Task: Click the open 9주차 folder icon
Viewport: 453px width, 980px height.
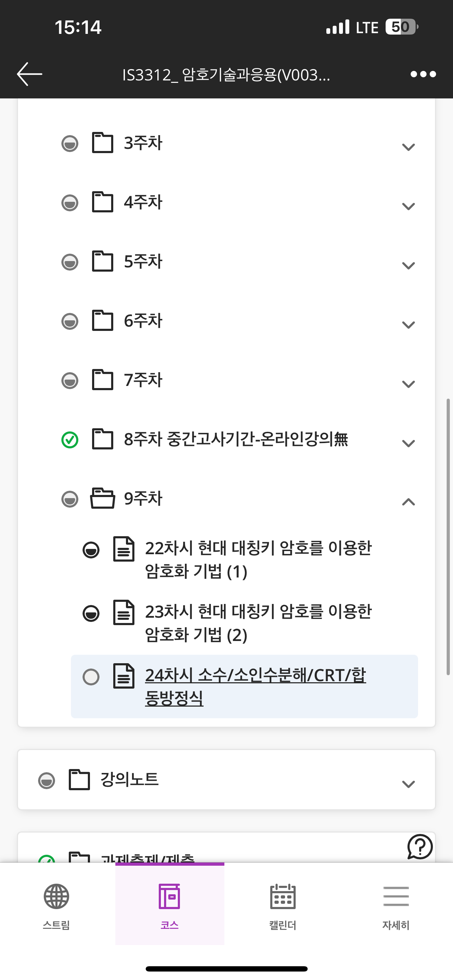Action: coord(103,498)
